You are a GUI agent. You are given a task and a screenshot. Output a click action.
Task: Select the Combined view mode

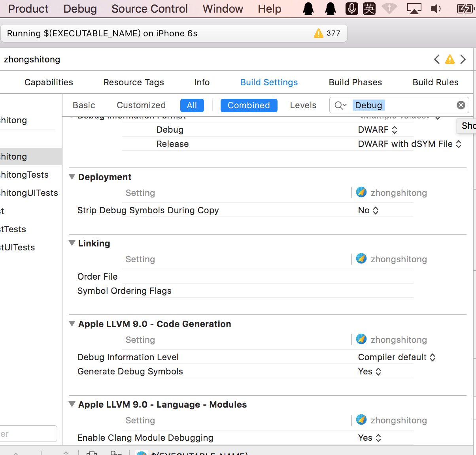tap(249, 105)
